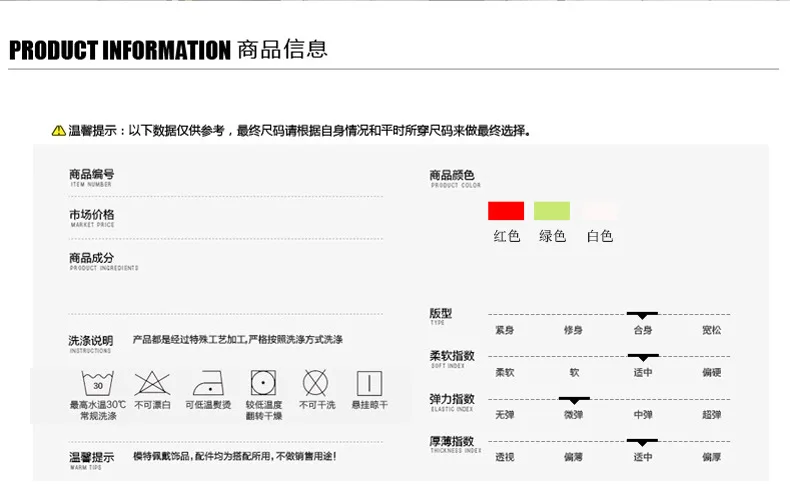The image size is (790, 493).
Task: Select the white color swatch
Action: click(x=599, y=210)
